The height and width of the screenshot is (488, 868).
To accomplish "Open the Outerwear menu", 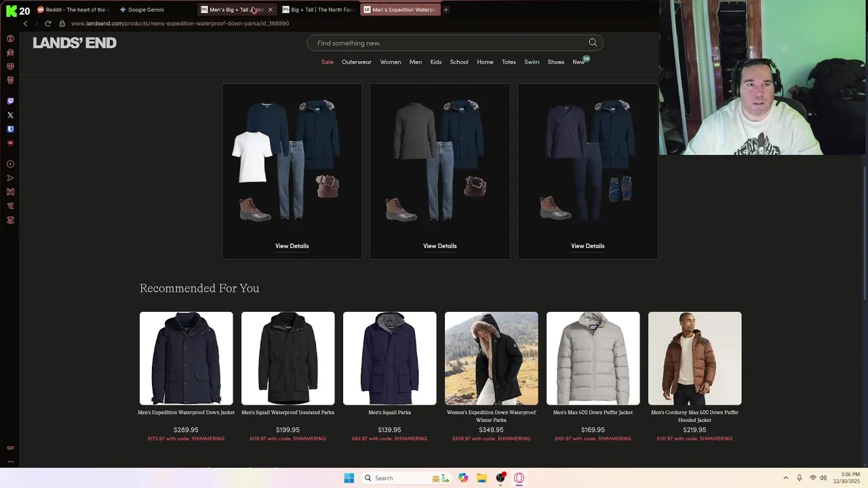I will tap(357, 62).
